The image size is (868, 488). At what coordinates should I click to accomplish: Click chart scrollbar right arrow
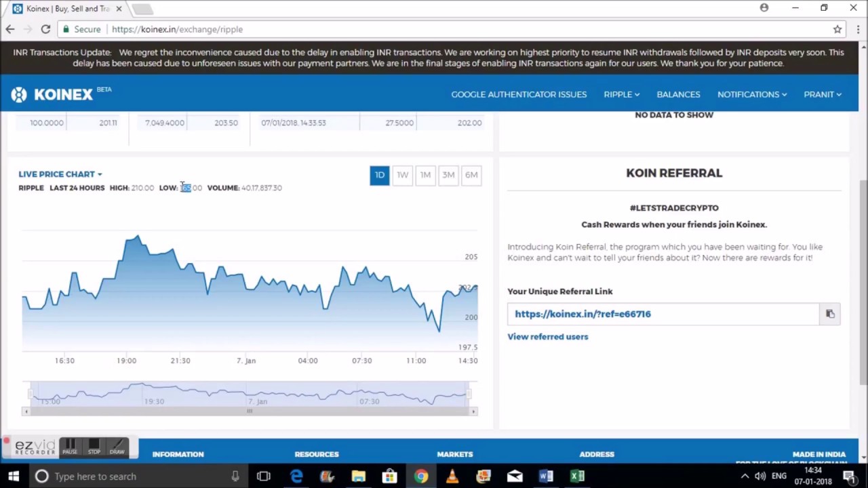pos(473,411)
